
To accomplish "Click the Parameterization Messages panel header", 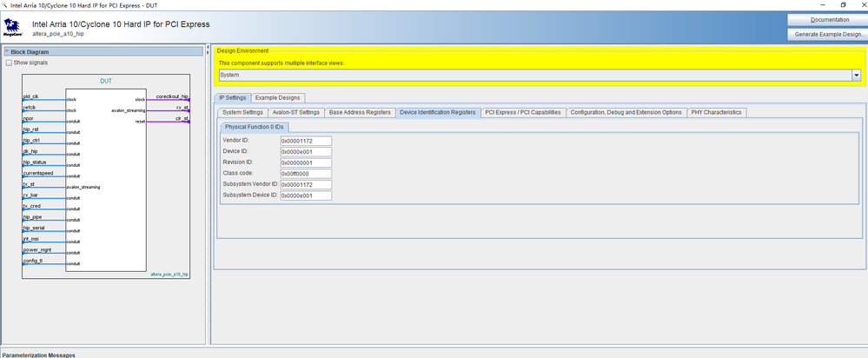I will [x=39, y=355].
